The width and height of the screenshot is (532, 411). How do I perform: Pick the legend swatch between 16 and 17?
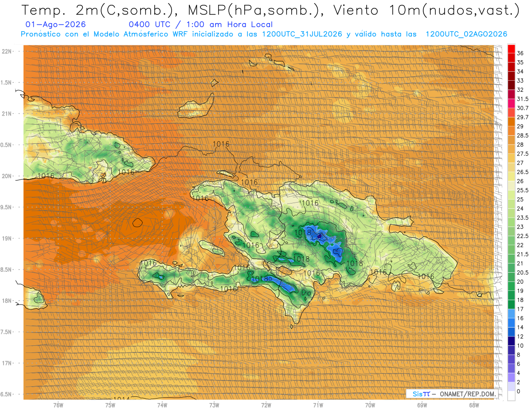(511, 314)
